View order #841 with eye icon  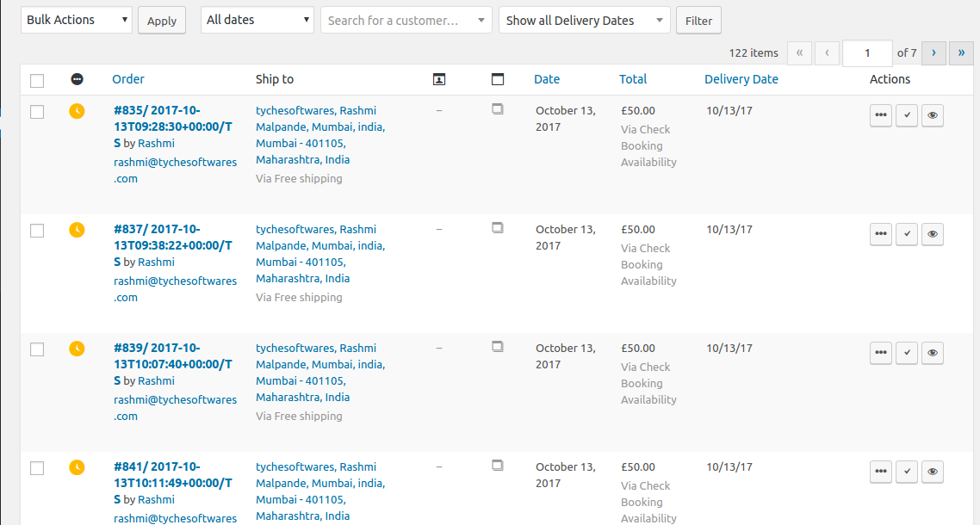[x=933, y=472]
